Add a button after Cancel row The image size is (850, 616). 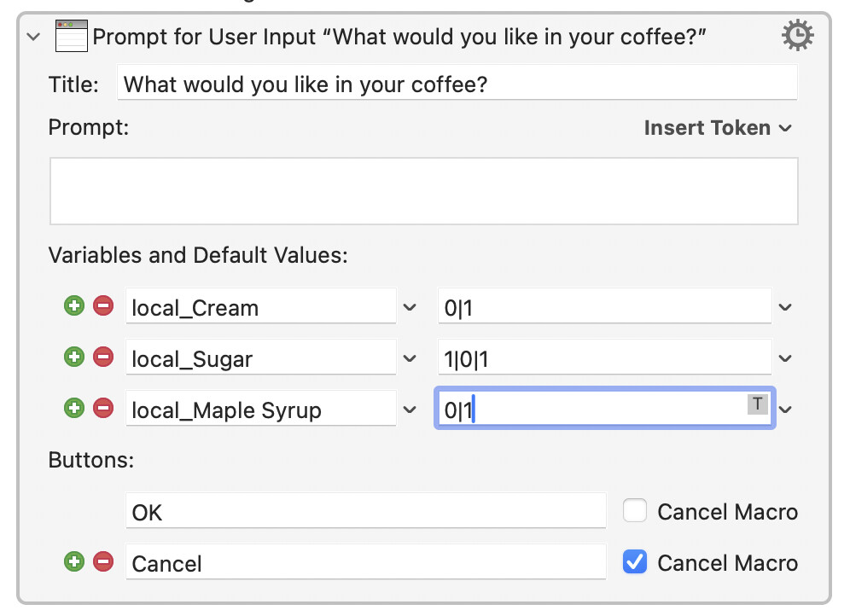tap(74, 562)
